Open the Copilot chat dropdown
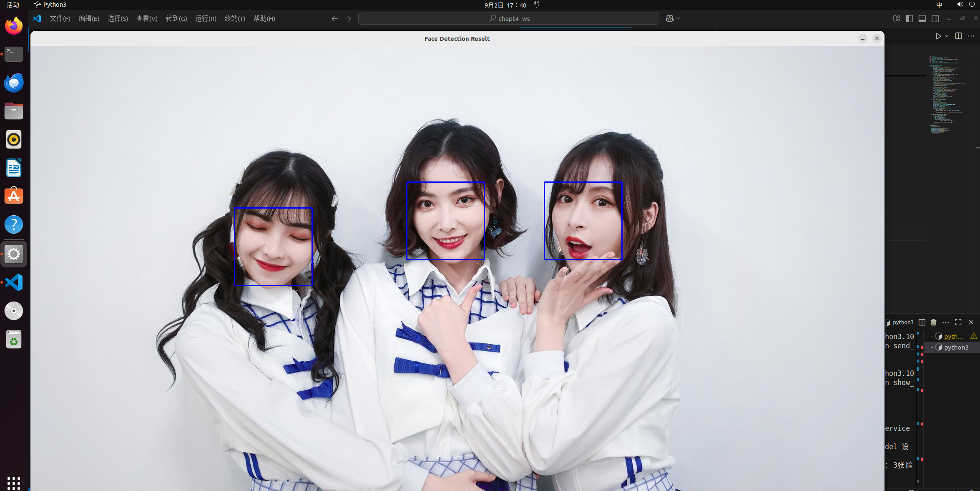980x491 pixels. point(678,18)
